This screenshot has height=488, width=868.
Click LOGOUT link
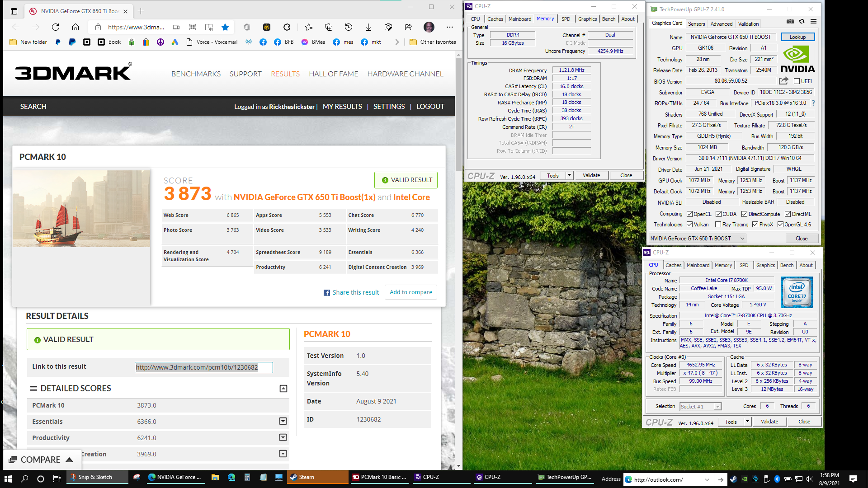pos(430,107)
